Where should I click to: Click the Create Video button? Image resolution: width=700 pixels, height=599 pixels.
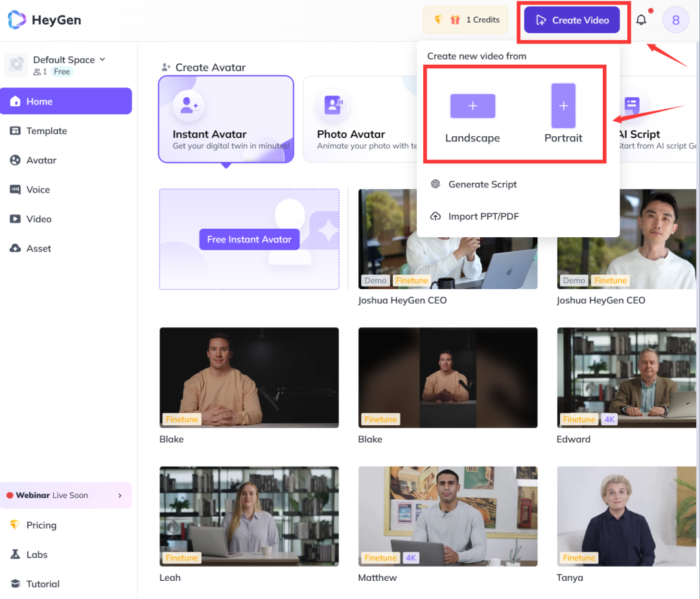572,20
